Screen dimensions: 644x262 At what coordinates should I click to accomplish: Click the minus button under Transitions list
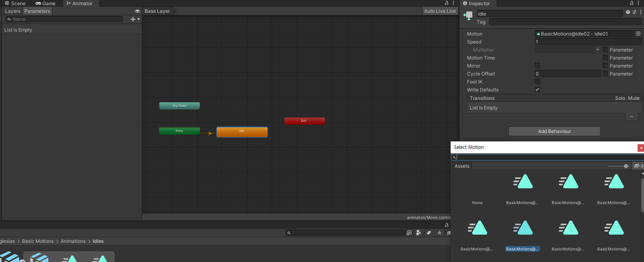point(632,117)
